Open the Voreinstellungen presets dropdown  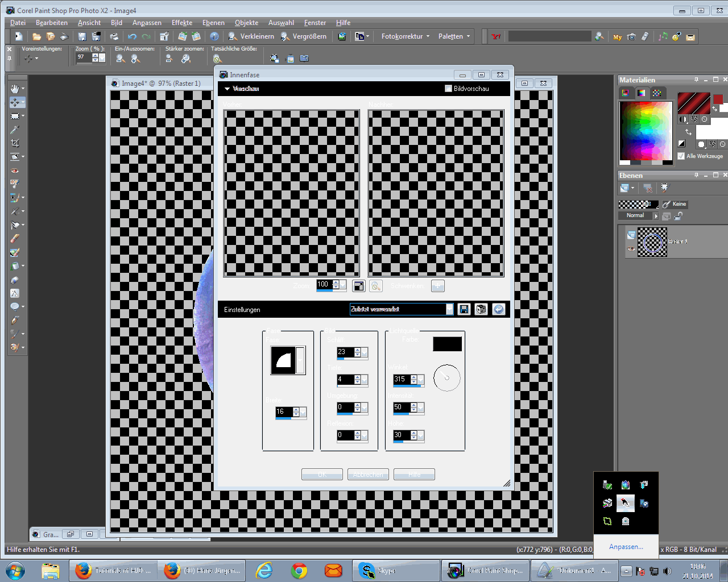(x=31, y=59)
